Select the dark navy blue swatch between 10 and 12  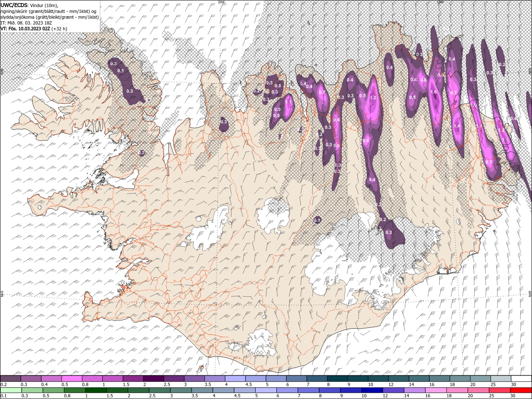[371, 390]
